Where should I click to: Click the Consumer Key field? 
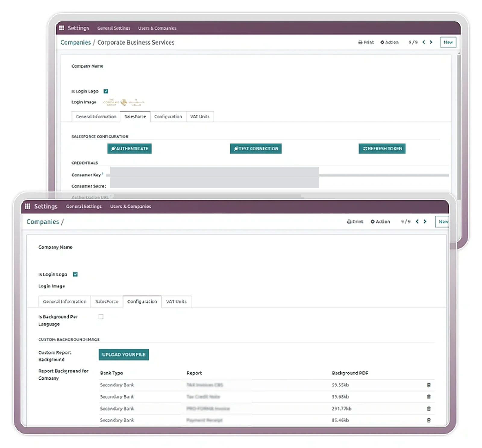pos(215,172)
